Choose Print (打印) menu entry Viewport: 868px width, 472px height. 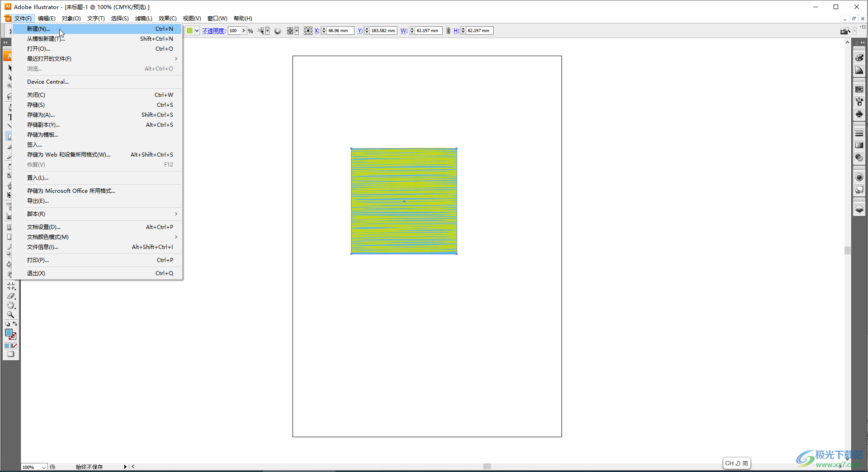point(97,260)
